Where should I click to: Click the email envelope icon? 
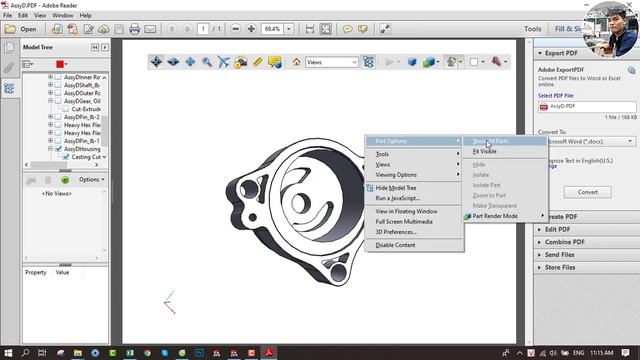point(150,29)
